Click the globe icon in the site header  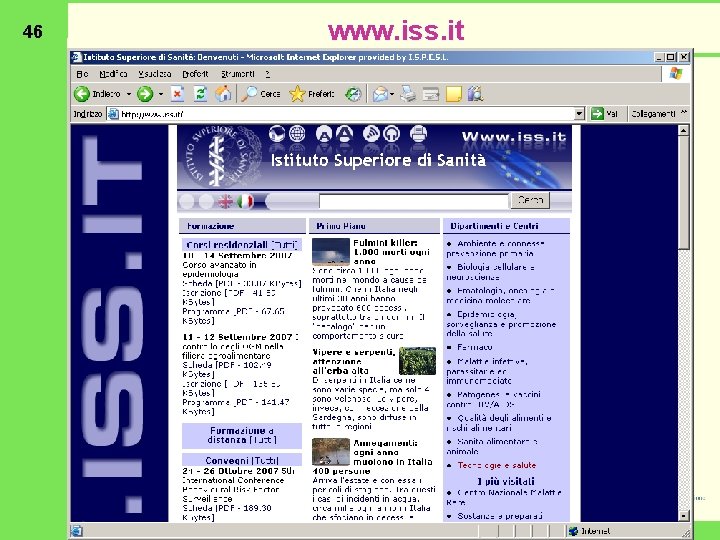297,134
